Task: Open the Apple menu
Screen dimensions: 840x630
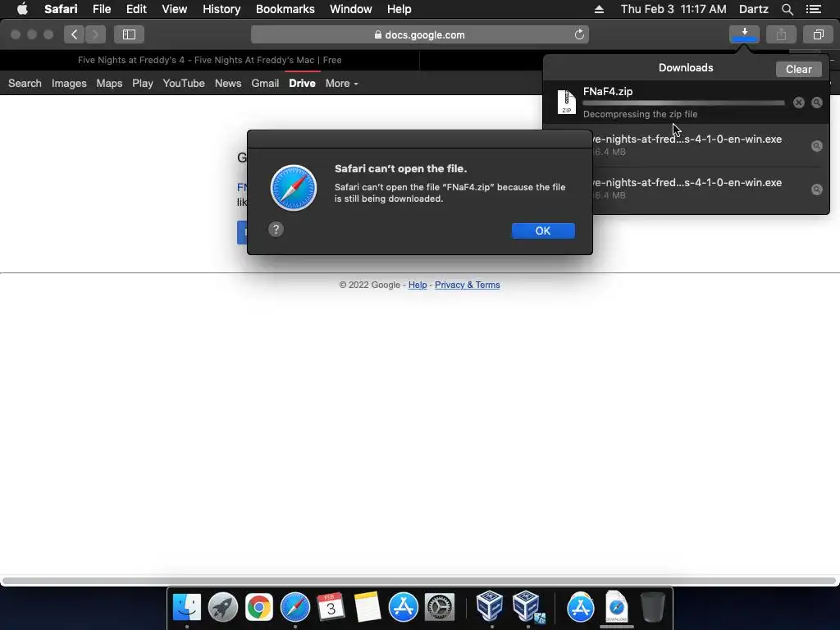Action: (x=22, y=9)
